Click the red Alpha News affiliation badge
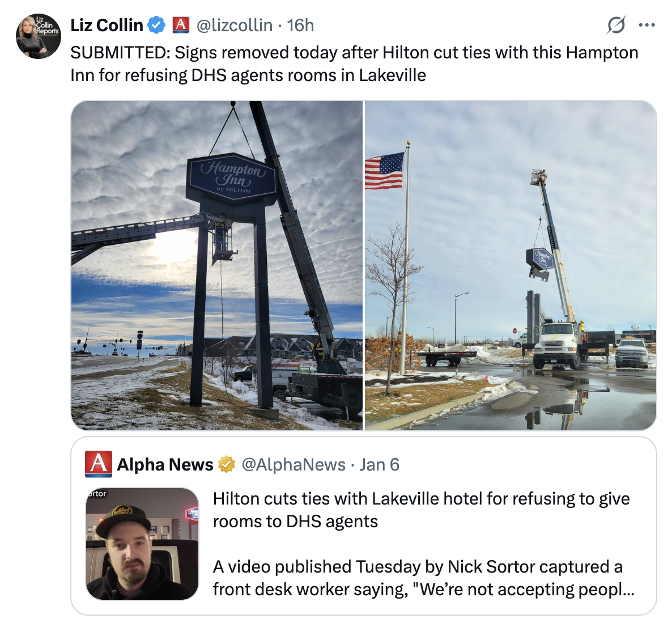Screen dimensions: 672x627 click(x=180, y=25)
